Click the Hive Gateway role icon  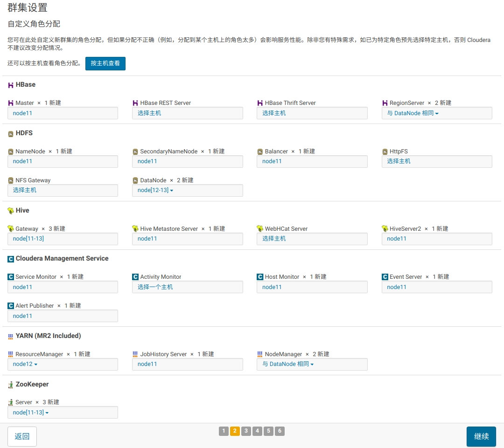point(11,228)
